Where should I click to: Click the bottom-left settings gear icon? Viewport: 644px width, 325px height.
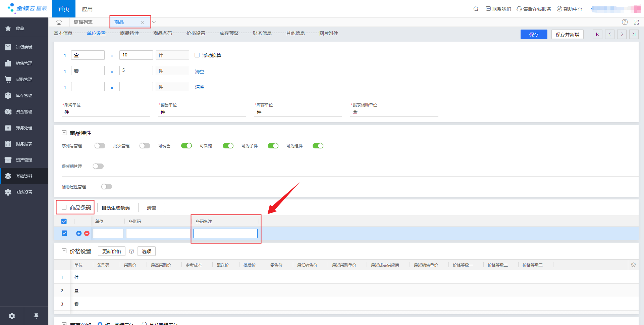click(x=12, y=316)
